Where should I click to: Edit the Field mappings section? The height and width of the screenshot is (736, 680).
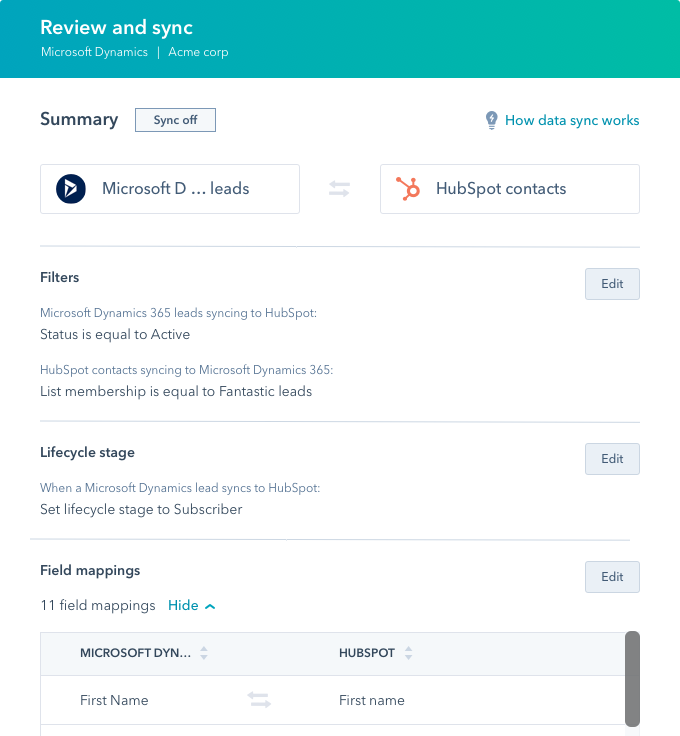pyautogui.click(x=612, y=577)
